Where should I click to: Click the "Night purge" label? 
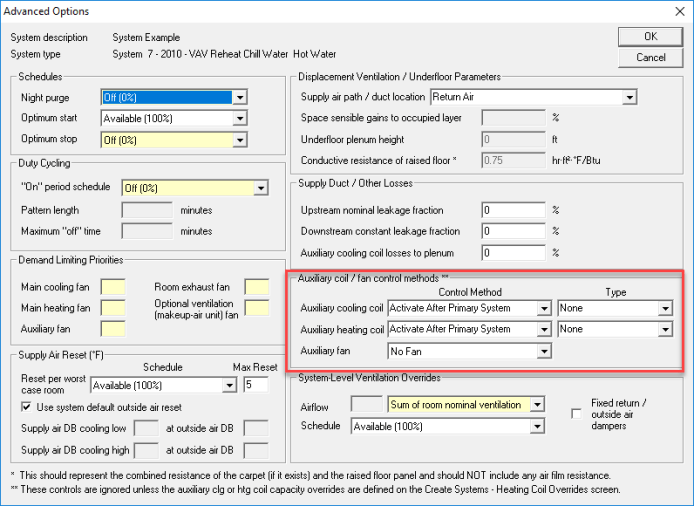click(x=45, y=98)
